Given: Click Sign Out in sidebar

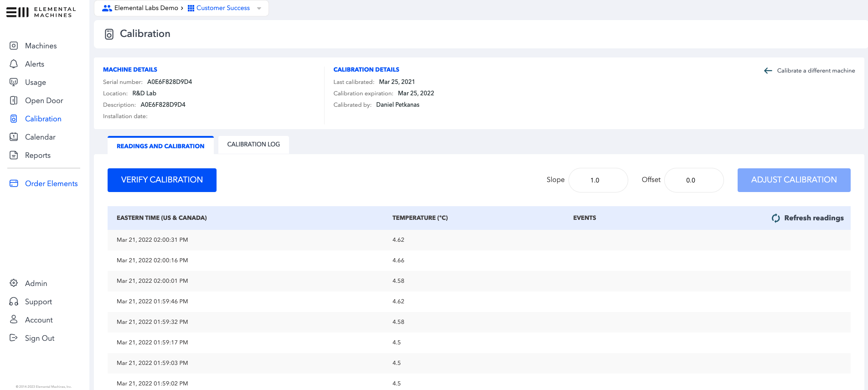Looking at the screenshot, I should [x=40, y=338].
